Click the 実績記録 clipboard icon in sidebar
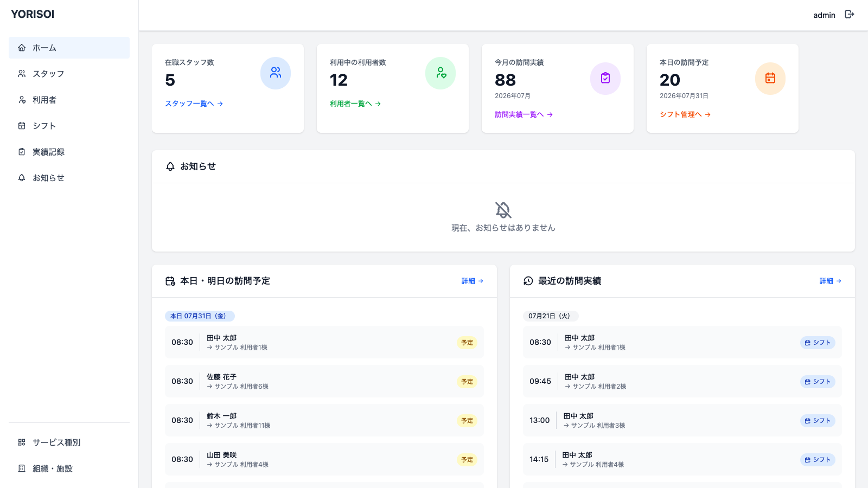This screenshot has height=488, width=868. [x=22, y=152]
